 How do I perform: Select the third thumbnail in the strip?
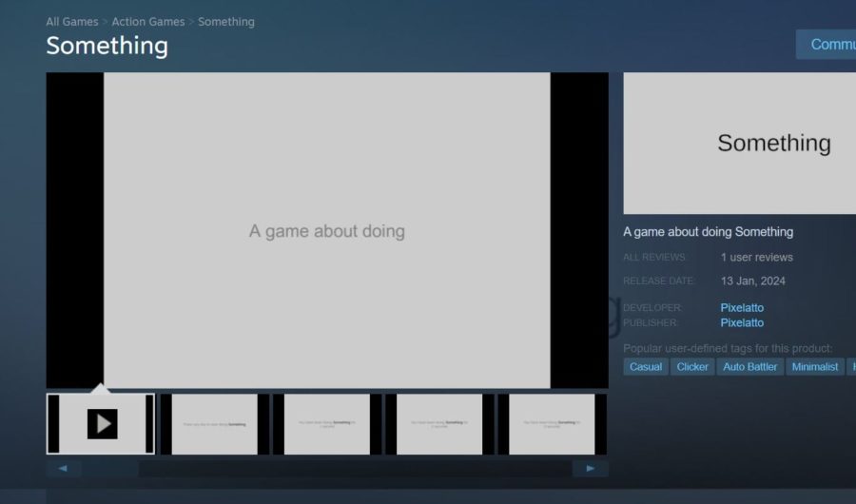pyautogui.click(x=327, y=424)
